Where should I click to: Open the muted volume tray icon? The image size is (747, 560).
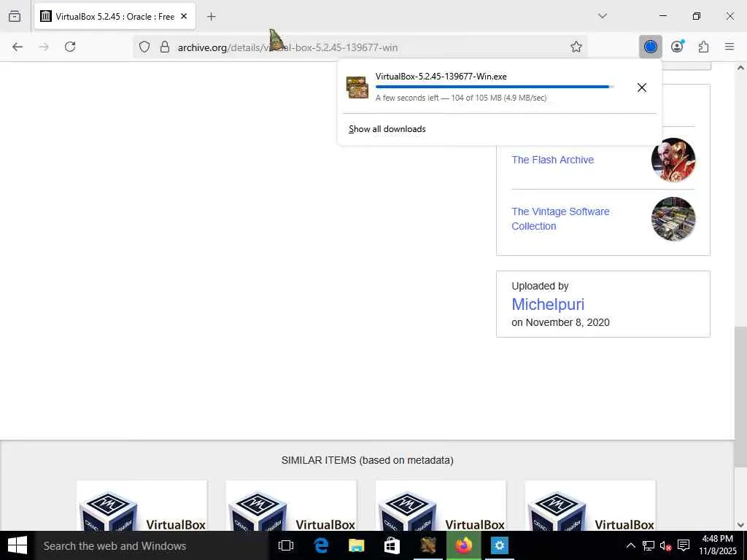[x=665, y=545]
